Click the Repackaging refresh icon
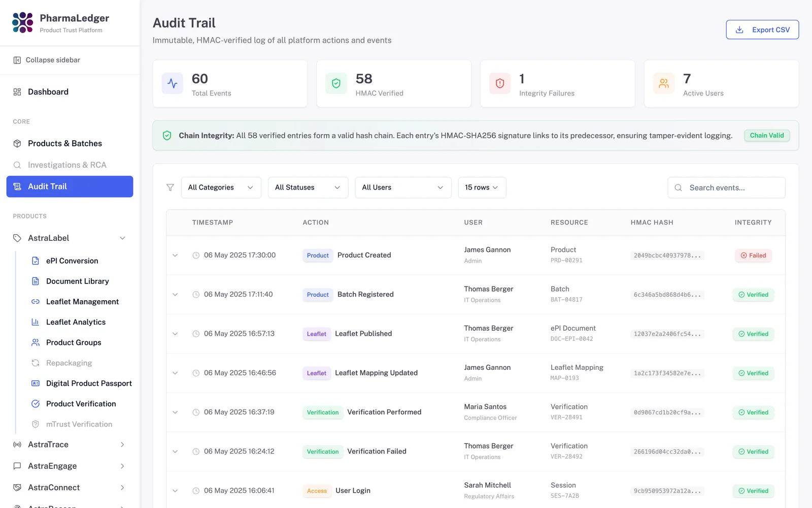This screenshot has height=508, width=812. [36, 363]
